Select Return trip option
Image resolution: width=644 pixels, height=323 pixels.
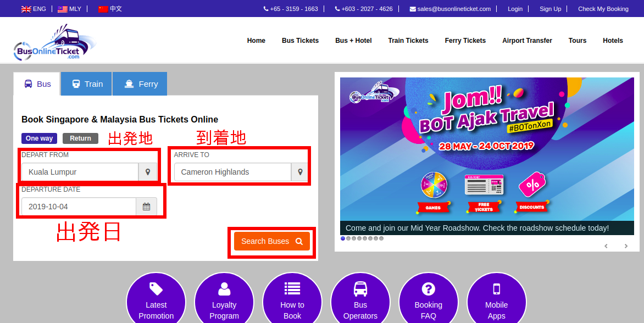pyautogui.click(x=80, y=138)
